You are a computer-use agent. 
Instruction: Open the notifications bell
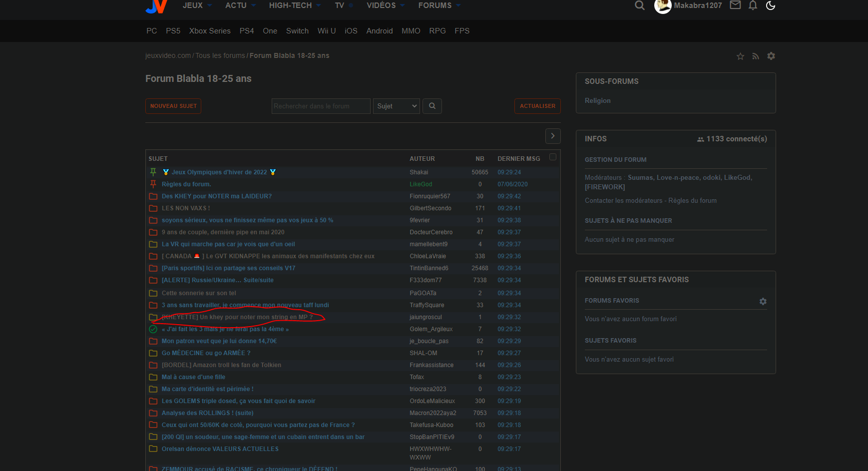click(x=753, y=5)
